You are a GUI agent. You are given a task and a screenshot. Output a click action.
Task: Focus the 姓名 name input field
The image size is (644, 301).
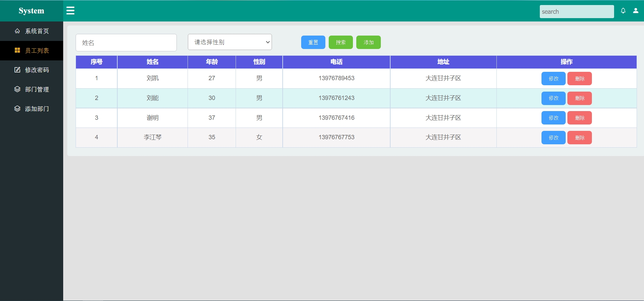tap(126, 43)
